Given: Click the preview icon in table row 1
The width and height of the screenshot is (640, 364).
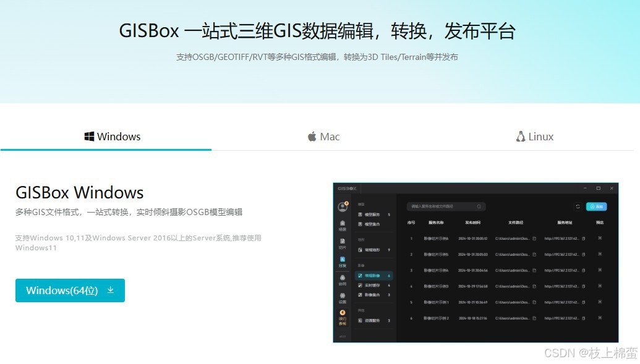Looking at the screenshot, I should point(600,238).
